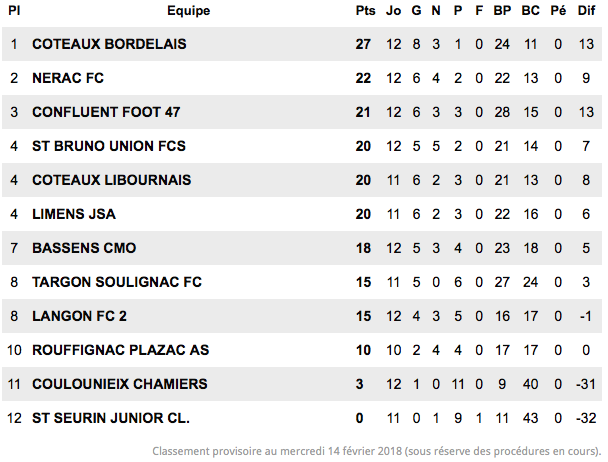This screenshot has width=608, height=462.
Task: Click the Classement provisoire footnote text
Action: click(377, 451)
